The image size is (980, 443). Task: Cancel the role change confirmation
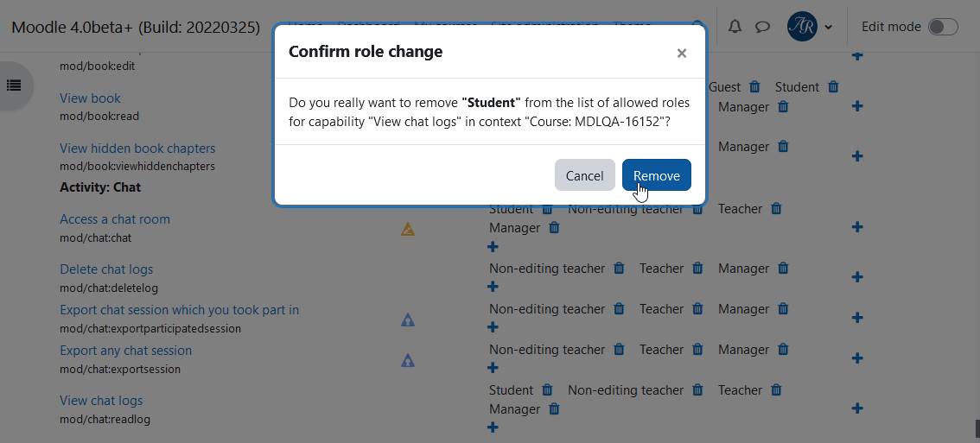coord(584,175)
